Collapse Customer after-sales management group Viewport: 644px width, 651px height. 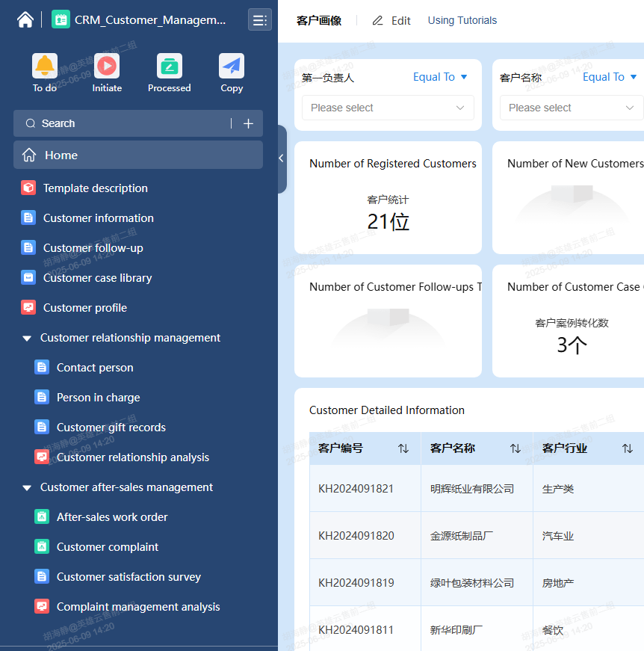tap(27, 488)
